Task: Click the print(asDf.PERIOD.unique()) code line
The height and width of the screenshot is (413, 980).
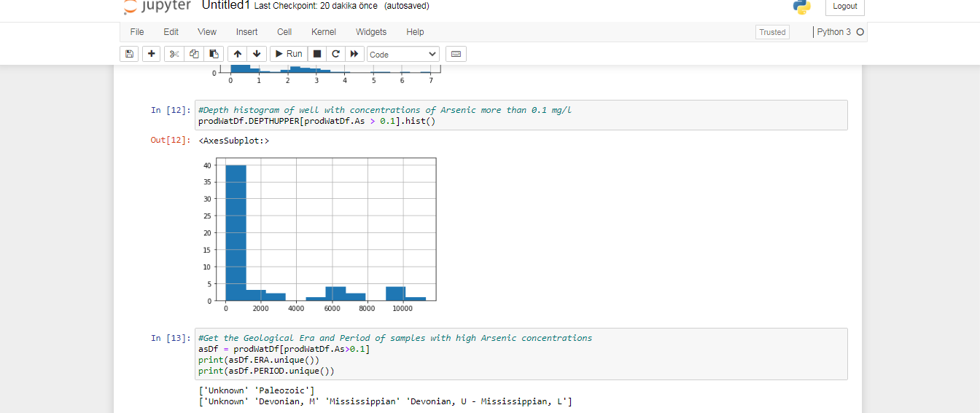Action: click(x=266, y=371)
